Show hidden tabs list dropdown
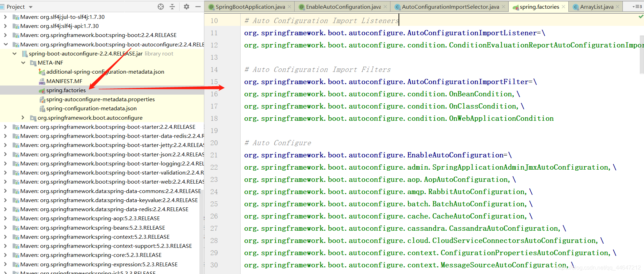This screenshot has width=644, height=274. [637, 7]
